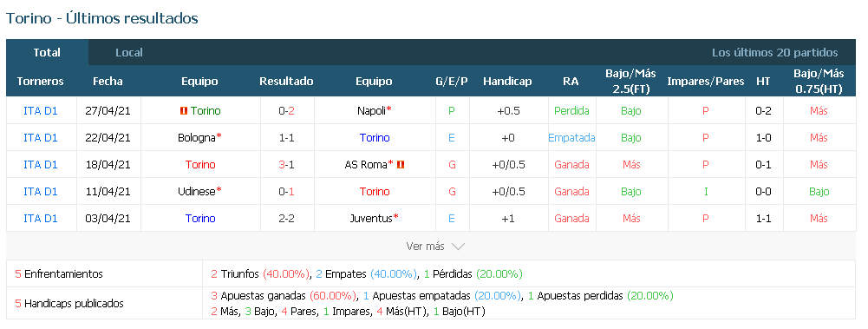Open the 3-1 result against AS Roma
Screen dimensions: 868x329
[286, 165]
